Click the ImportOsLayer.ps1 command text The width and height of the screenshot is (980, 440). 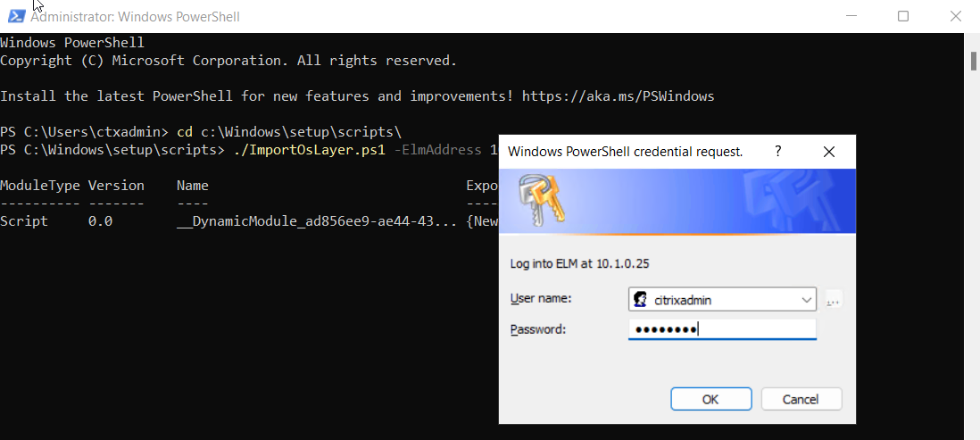coord(307,150)
